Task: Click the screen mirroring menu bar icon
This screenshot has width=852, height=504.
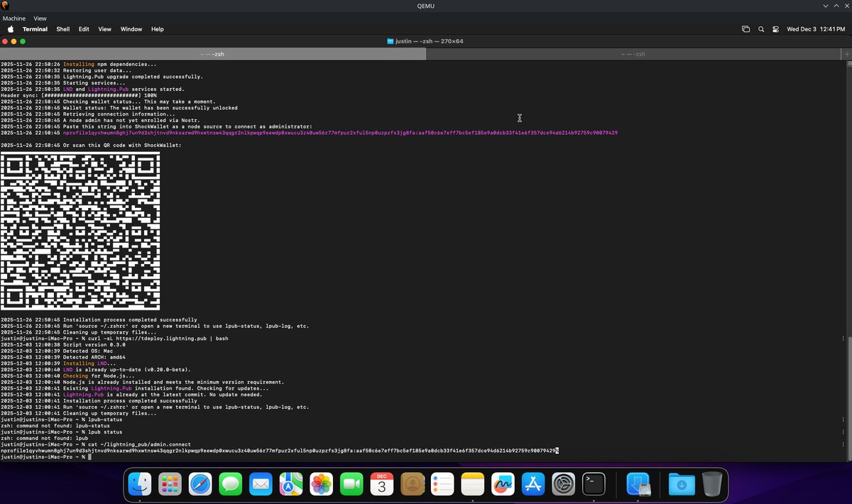Action: (746, 29)
